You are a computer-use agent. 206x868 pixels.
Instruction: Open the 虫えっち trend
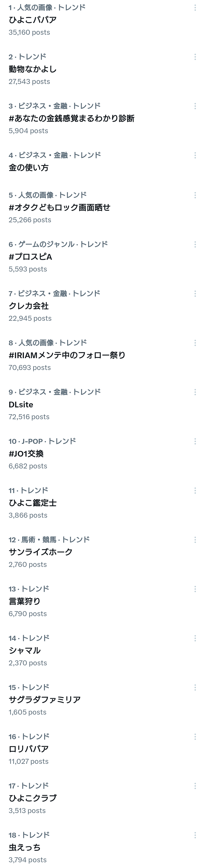click(x=25, y=847)
